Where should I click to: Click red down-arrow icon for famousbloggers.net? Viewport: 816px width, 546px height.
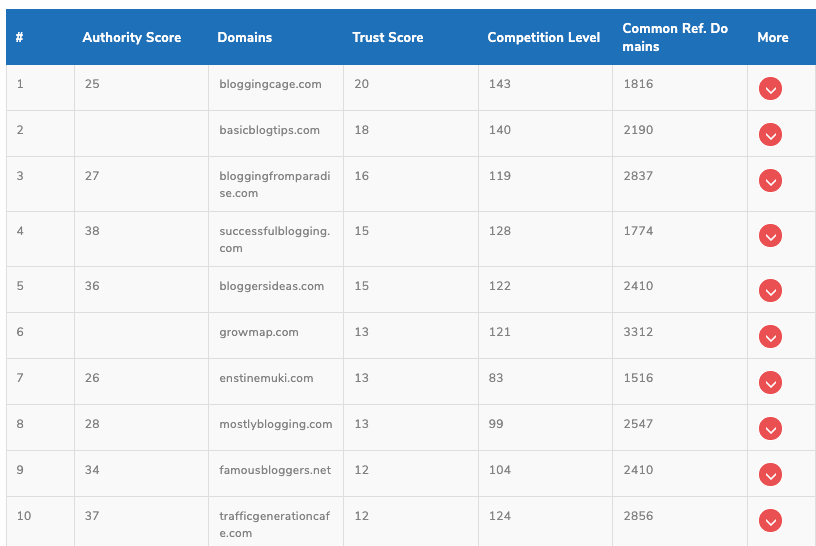click(769, 475)
